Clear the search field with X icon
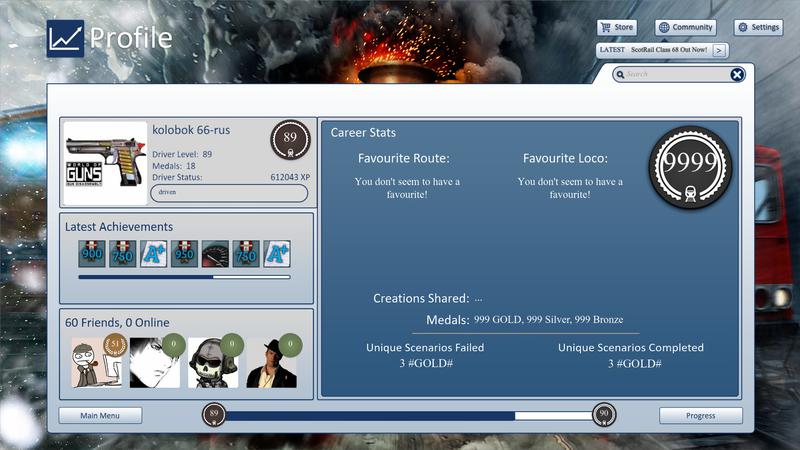Image resolution: width=800 pixels, height=450 pixels. click(737, 74)
